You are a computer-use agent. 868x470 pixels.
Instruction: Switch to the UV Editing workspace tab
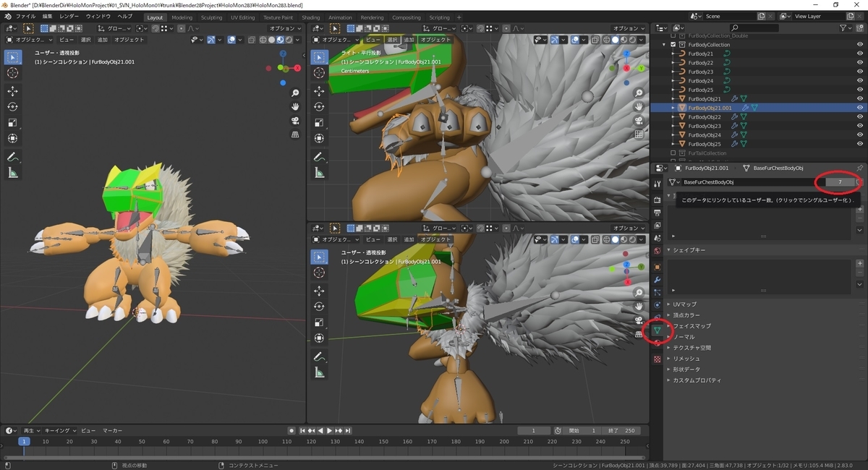[243, 17]
